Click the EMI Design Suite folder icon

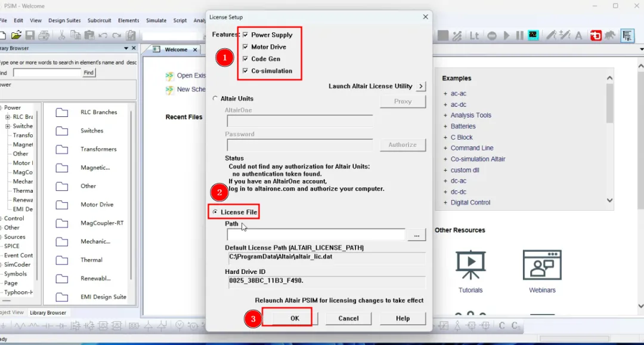(x=62, y=297)
